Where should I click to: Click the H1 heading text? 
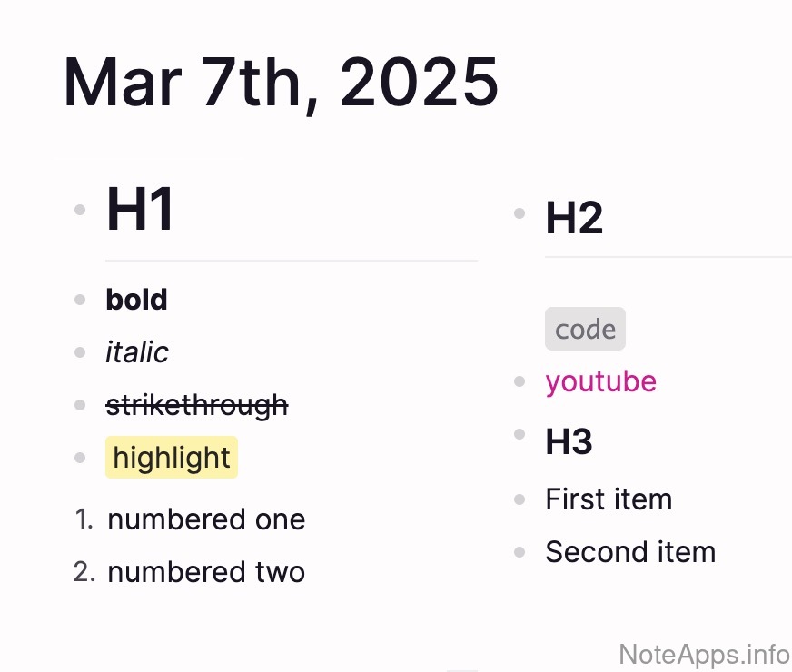click(140, 210)
